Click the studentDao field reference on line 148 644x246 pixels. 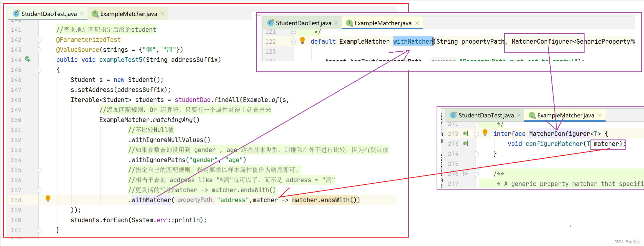(x=193, y=100)
